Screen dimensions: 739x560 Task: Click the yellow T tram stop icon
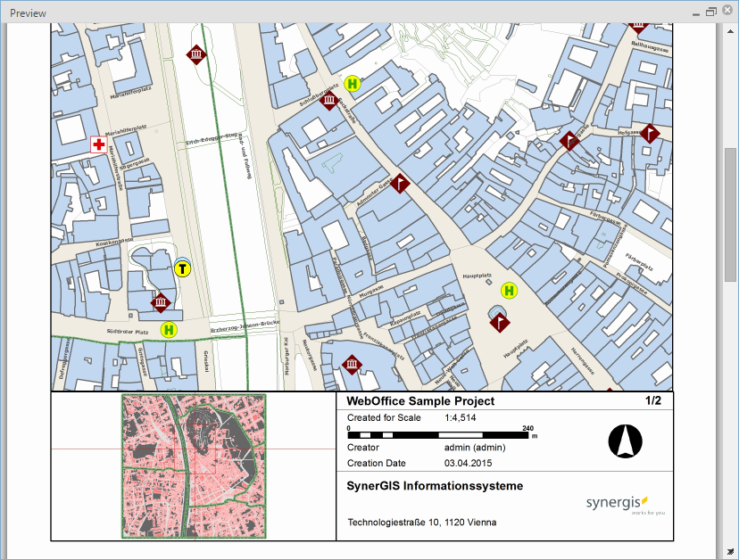pos(182,268)
